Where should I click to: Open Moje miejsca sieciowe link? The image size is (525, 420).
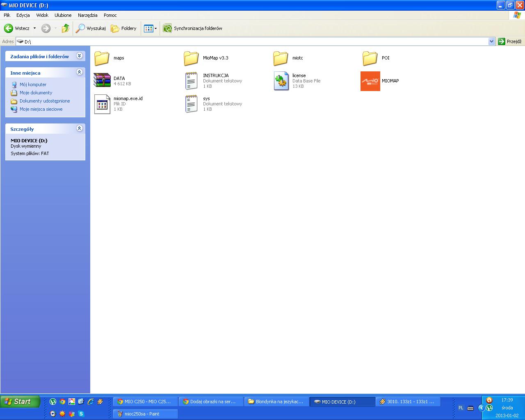[x=41, y=109]
